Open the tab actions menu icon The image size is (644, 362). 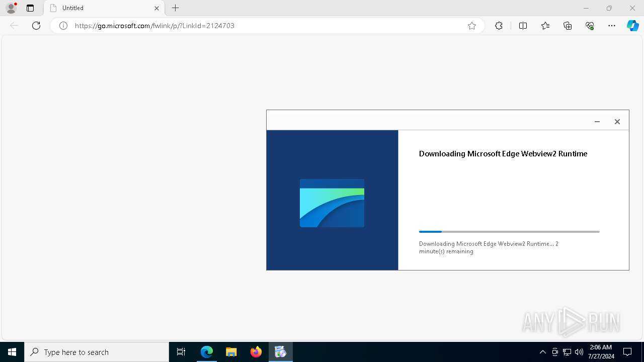[30, 8]
